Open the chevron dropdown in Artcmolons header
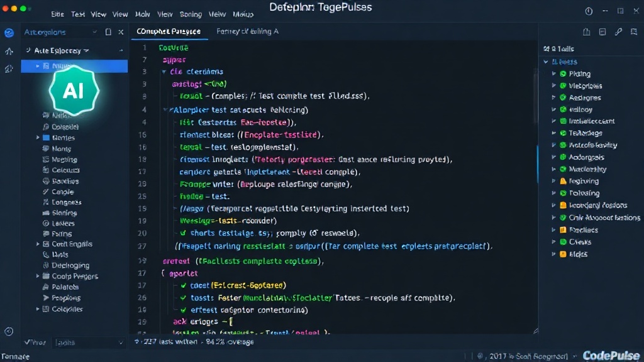Screen dimensions: 644x362 point(95,32)
